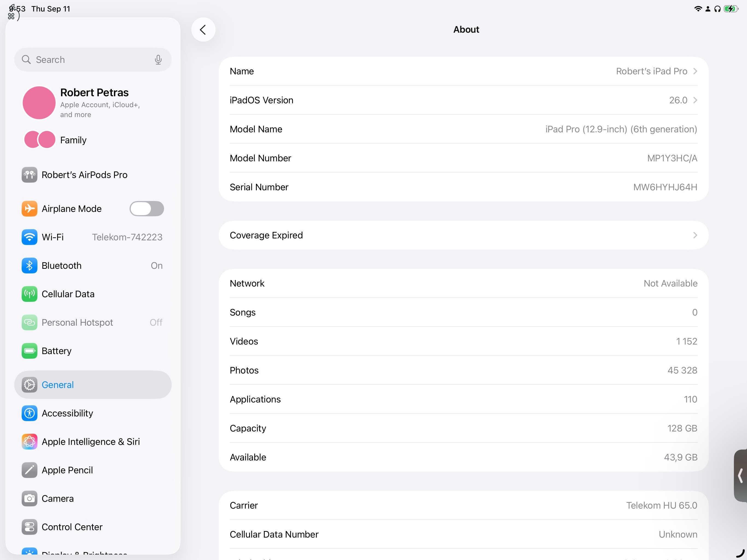Tap the Wi-Fi settings icon

(x=29, y=237)
